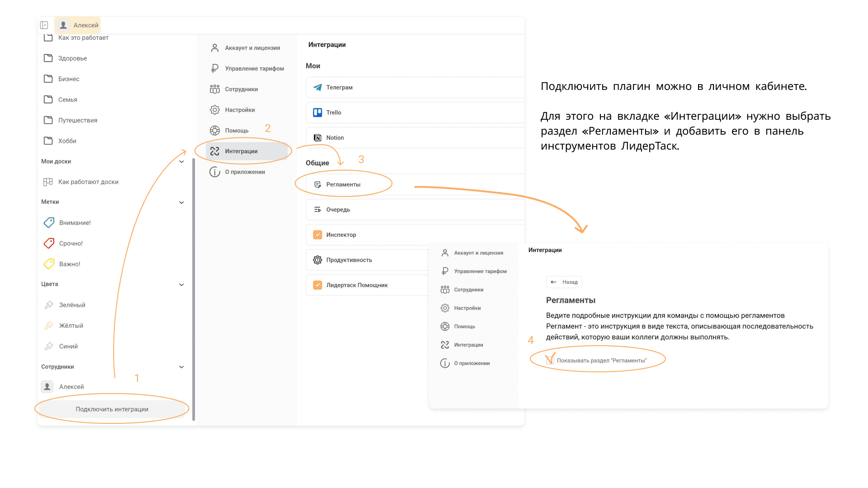Open Управление тарифом in settings menu

[254, 69]
